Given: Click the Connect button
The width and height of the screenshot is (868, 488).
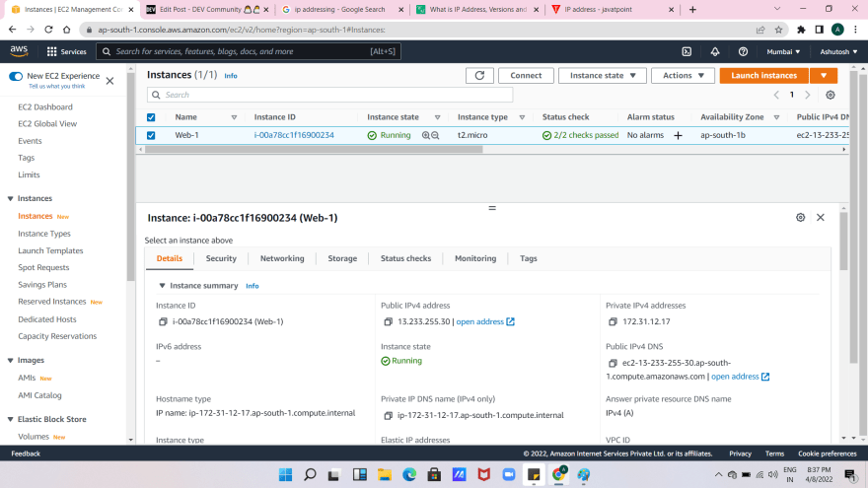Looking at the screenshot, I should pyautogui.click(x=526, y=75).
